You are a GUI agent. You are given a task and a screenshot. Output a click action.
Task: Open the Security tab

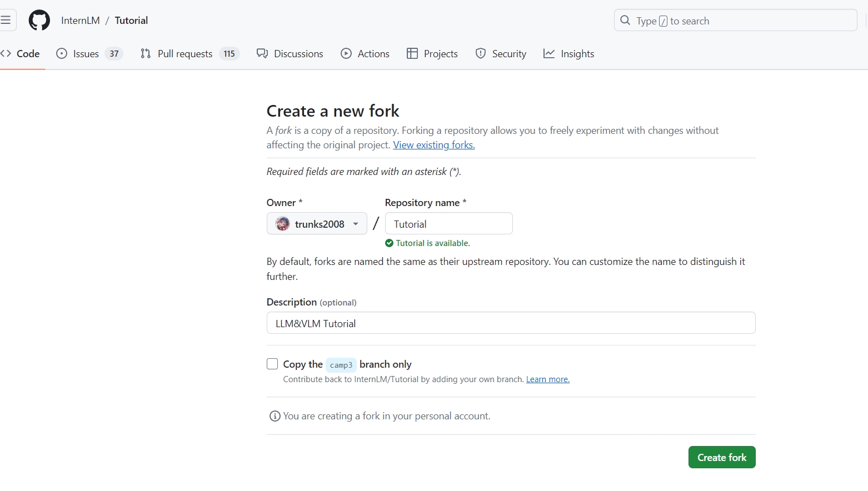click(x=501, y=54)
